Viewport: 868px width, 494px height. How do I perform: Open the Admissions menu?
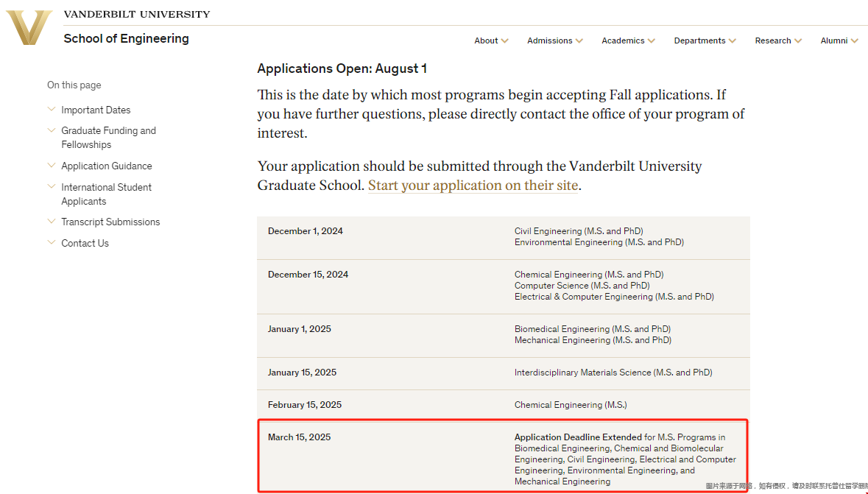550,40
